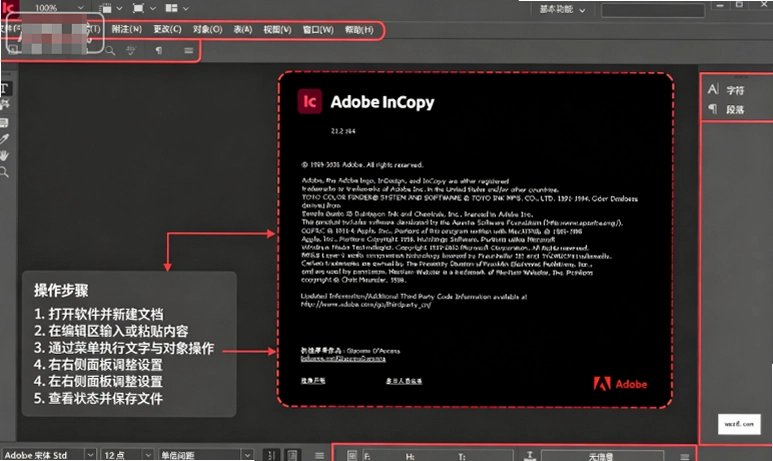This screenshot has height=461, width=773.
Task: Open the menu icon right of 无信息 field
Action: coord(684,457)
